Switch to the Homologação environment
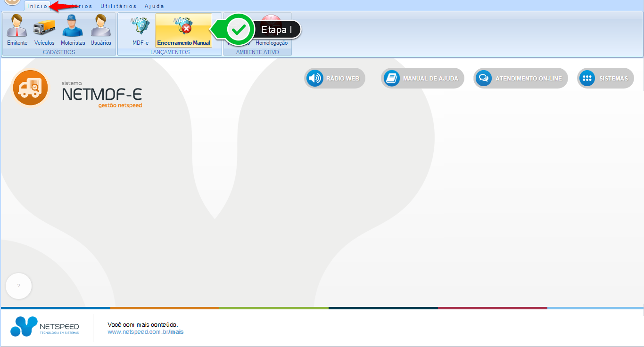Image resolution: width=644 pixels, height=347 pixels. point(272,42)
